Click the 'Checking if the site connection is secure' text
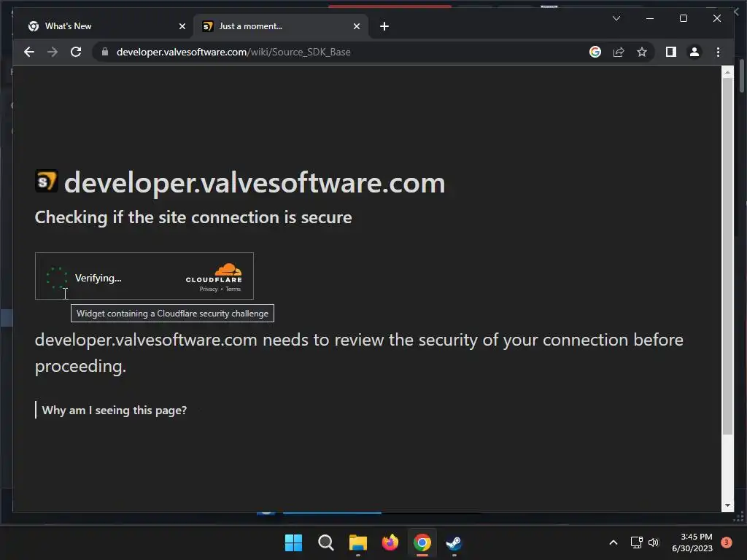Image resolution: width=747 pixels, height=560 pixels. click(x=193, y=217)
